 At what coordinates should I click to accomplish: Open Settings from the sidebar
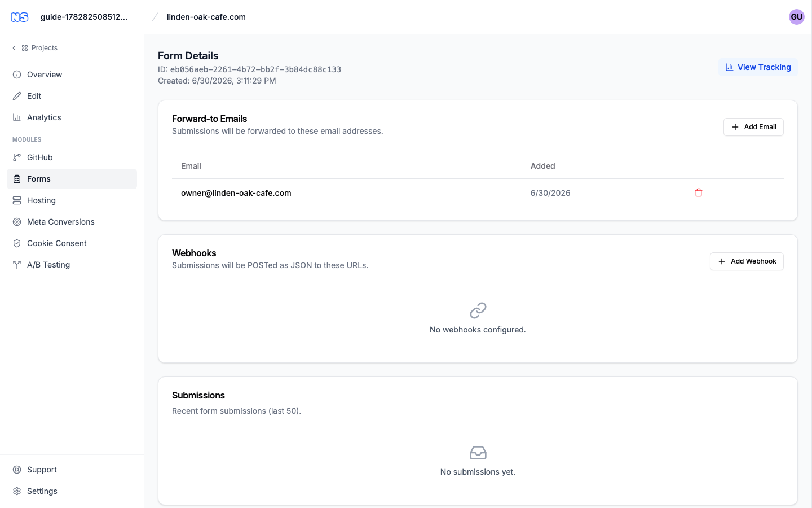(72, 491)
